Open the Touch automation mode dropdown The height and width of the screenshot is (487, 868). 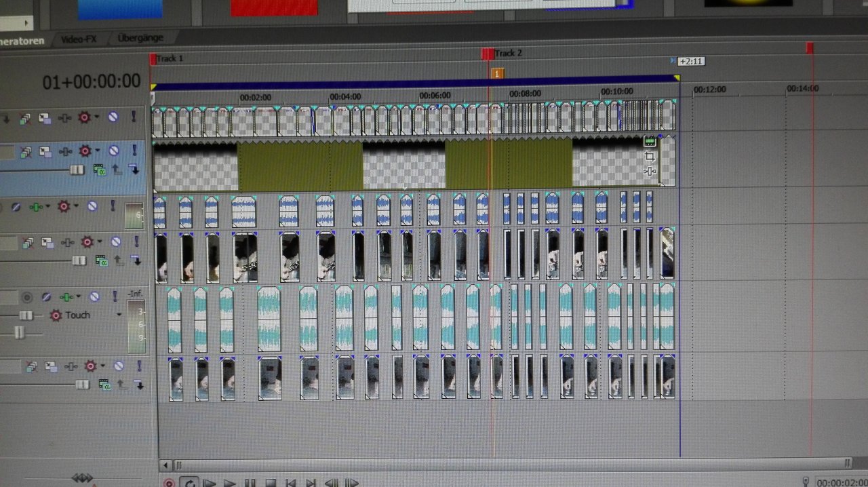point(119,315)
